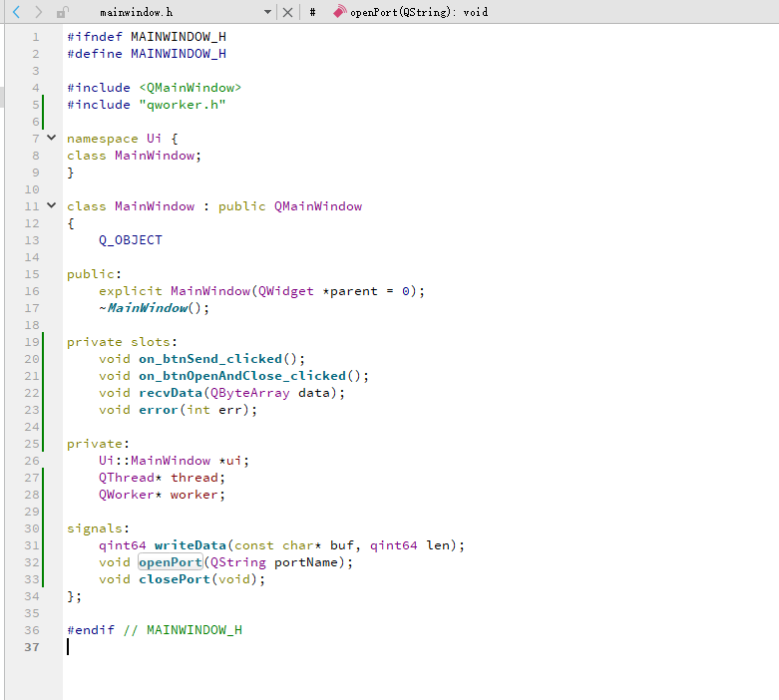Click the private slots: keyword

123,342
